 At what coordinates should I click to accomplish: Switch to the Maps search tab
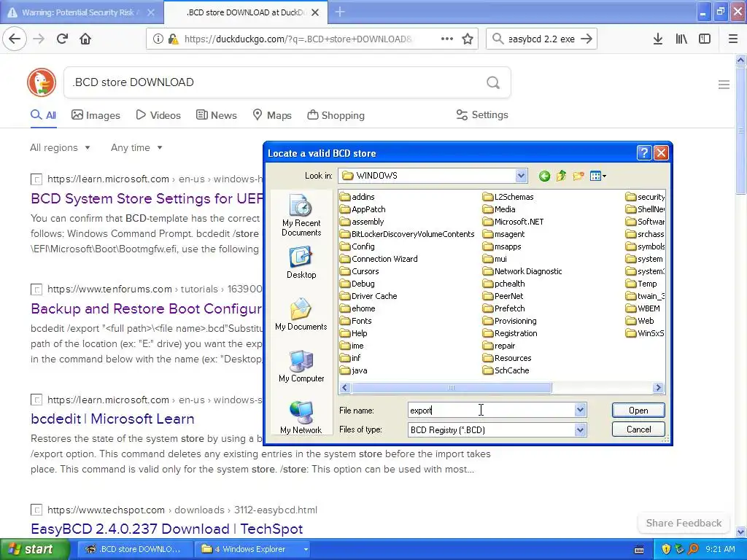(272, 115)
